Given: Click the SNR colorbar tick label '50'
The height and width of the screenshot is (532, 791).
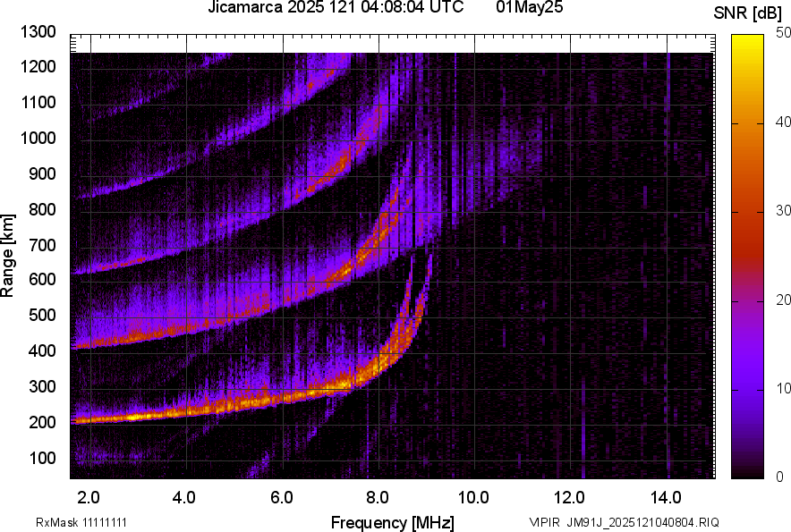Looking at the screenshot, I should tap(783, 33).
